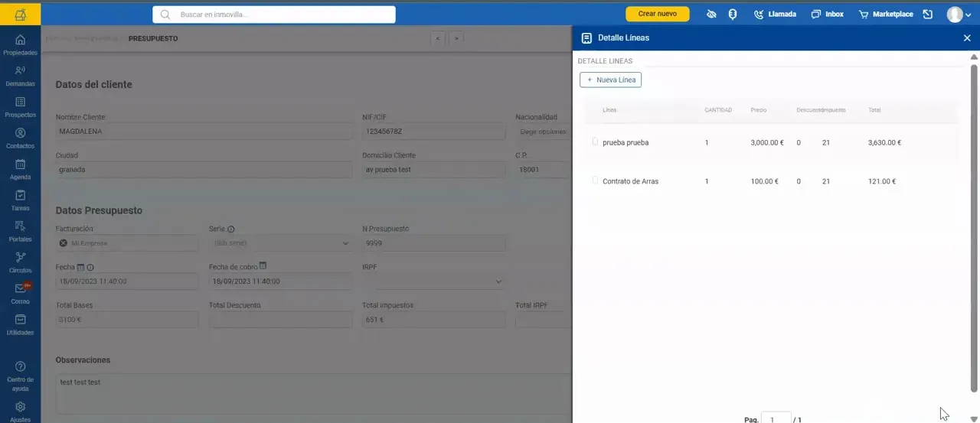Screen dimensions: 980x423
Task: Click the Inmovilla home logo icon
Action: (20, 14)
